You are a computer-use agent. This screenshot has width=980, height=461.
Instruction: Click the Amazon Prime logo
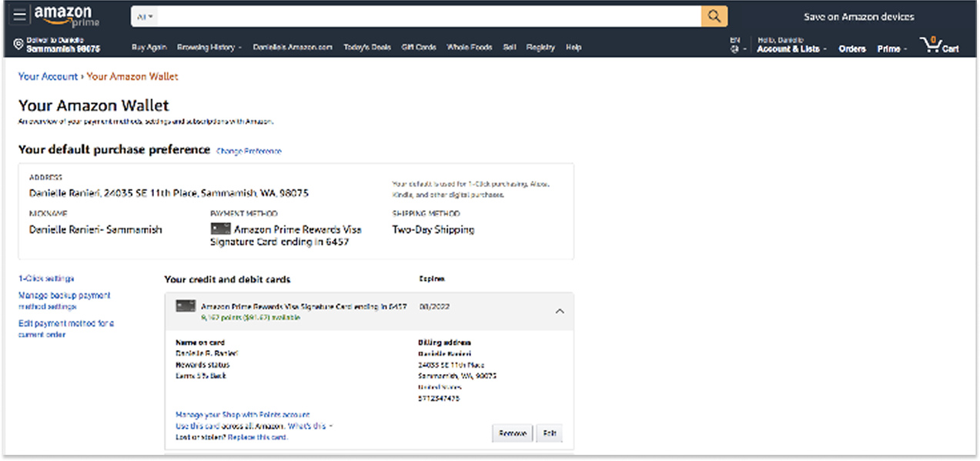point(66,16)
